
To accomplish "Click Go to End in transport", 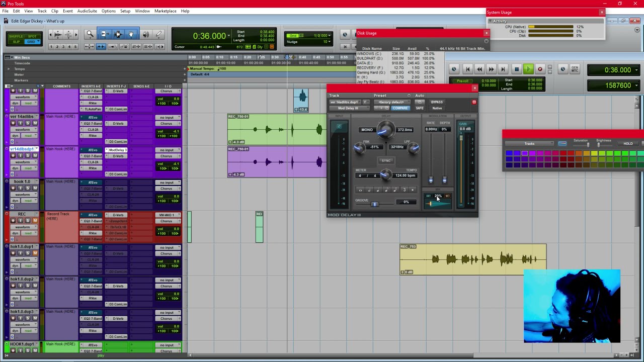I will point(503,69).
